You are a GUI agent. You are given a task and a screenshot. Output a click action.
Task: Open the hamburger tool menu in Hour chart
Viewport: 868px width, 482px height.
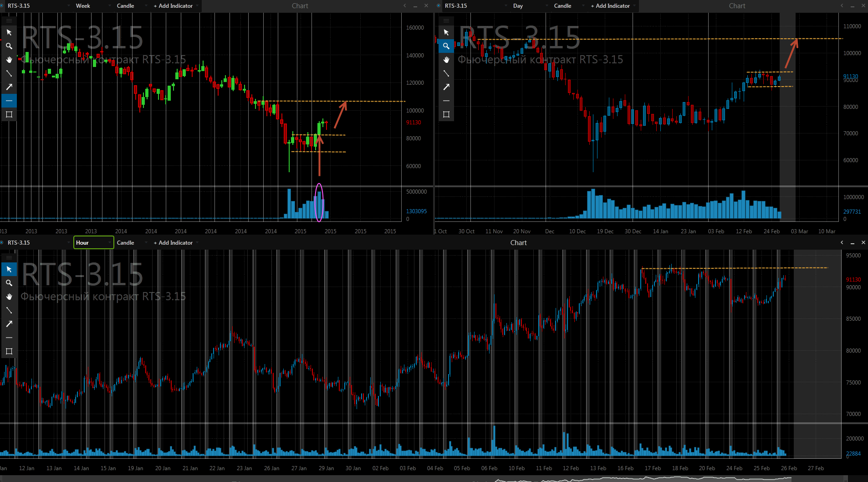pyautogui.click(x=9, y=258)
